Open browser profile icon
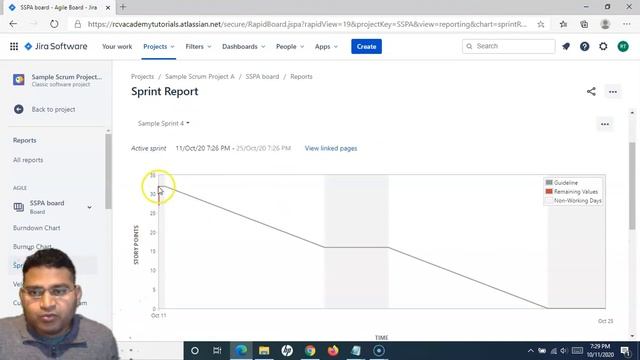640x360 pixels. [605, 24]
